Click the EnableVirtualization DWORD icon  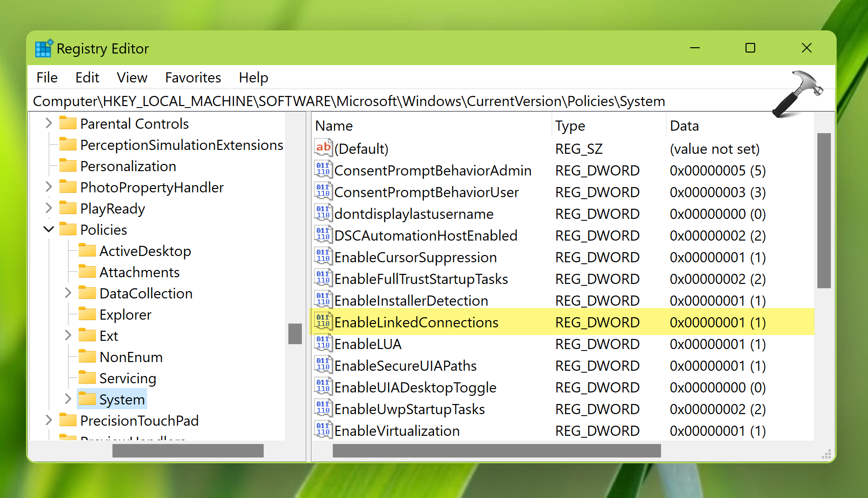point(323,430)
